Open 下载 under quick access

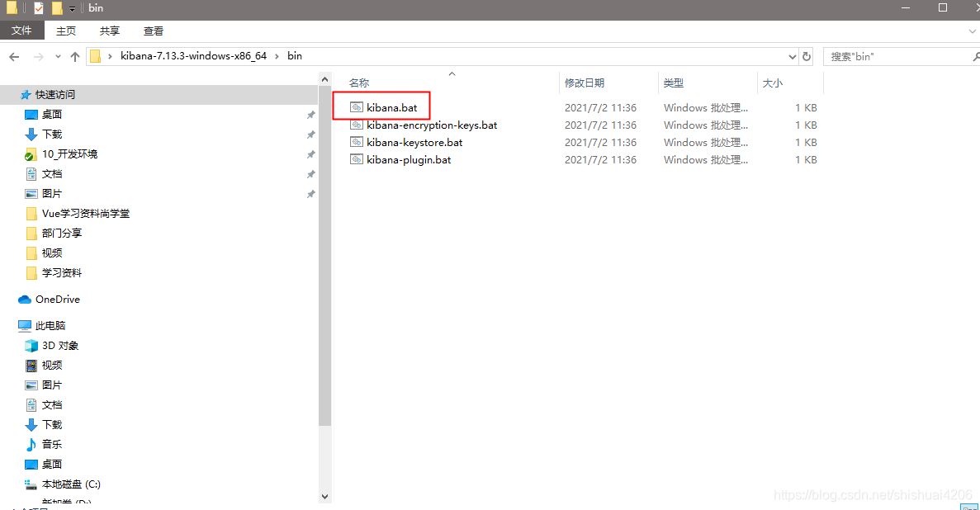tap(52, 135)
